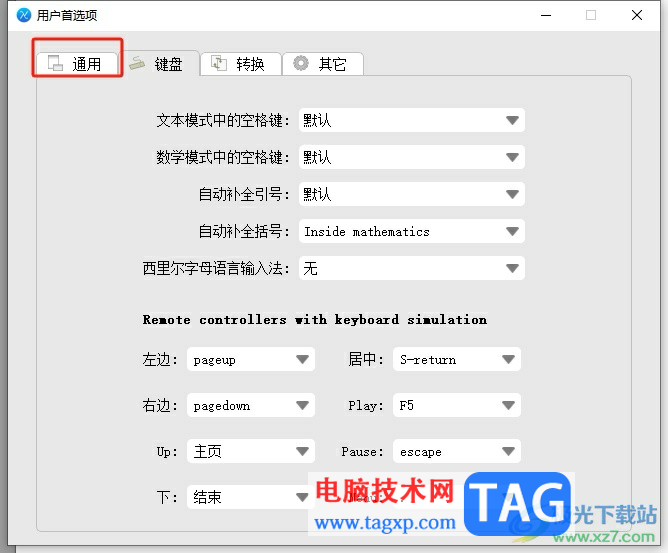Open 自动补全括号 Inside mathematics dropdown
The height and width of the screenshot is (553, 668).
point(412,231)
